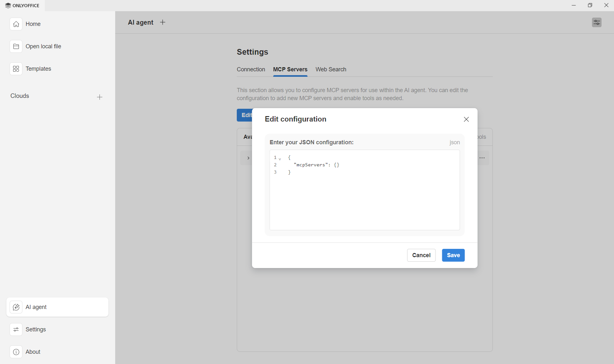Select the AI agent tab at top

tap(140, 22)
